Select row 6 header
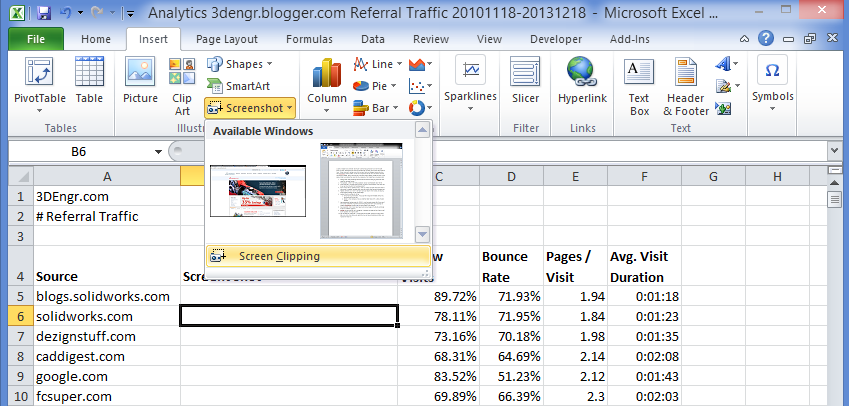Image resolution: width=849 pixels, height=406 pixels. [x=21, y=316]
